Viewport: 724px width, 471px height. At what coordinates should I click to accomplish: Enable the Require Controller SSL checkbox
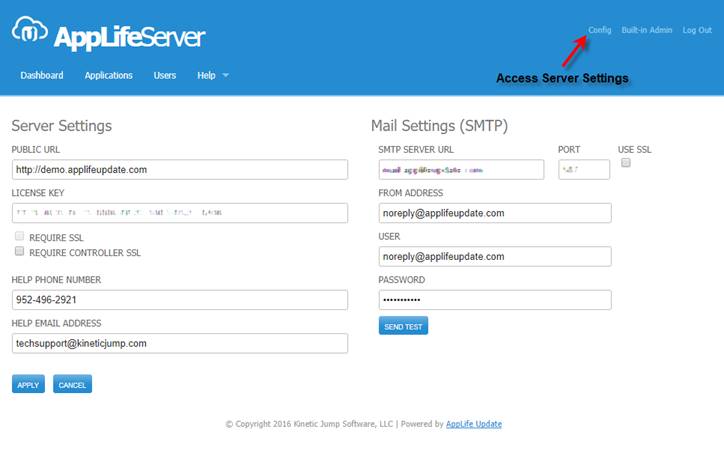coord(19,251)
